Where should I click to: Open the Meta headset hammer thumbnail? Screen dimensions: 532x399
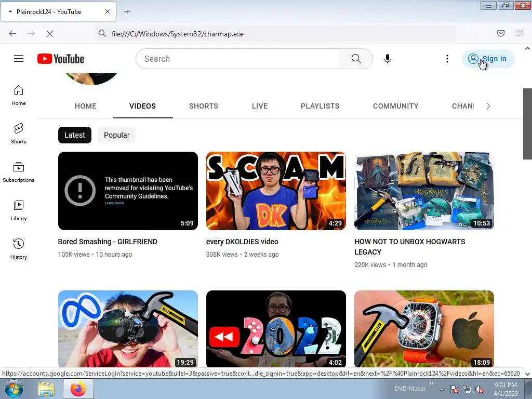point(128,329)
